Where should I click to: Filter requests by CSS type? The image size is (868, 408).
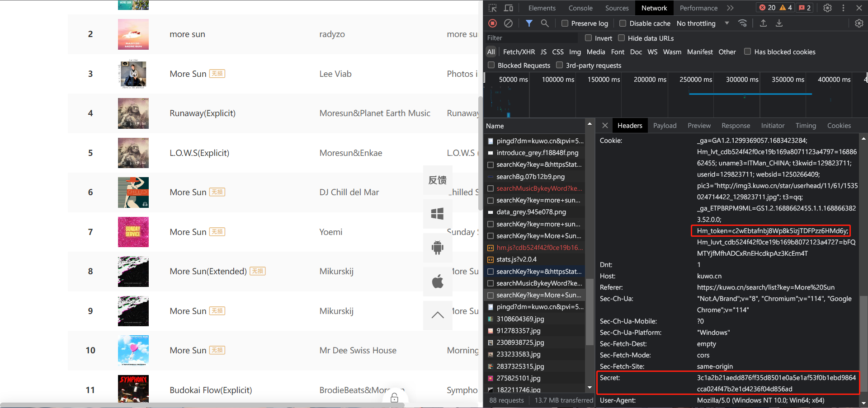tap(558, 52)
